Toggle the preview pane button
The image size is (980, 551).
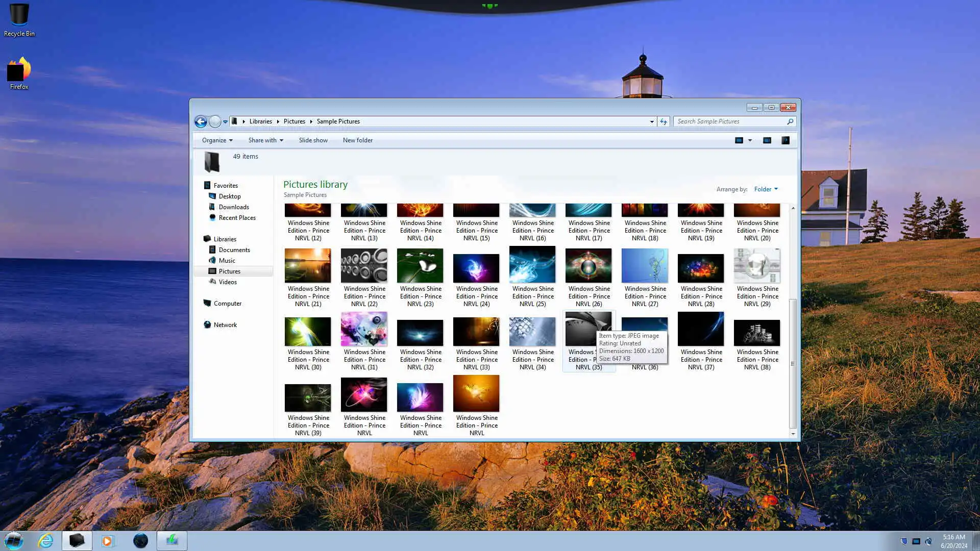click(x=767, y=140)
